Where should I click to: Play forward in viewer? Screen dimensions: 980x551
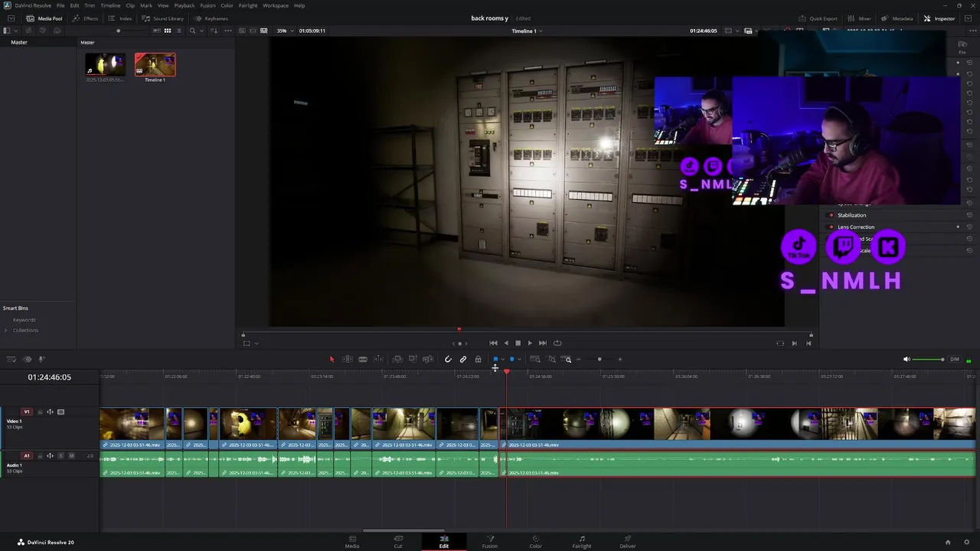(530, 343)
